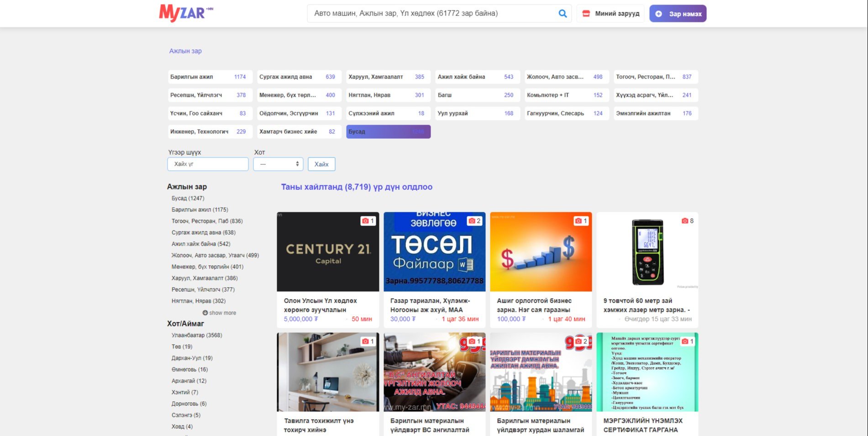Open Сүлжээний ажил category tile
Screen dimensions: 868x436
388,113
